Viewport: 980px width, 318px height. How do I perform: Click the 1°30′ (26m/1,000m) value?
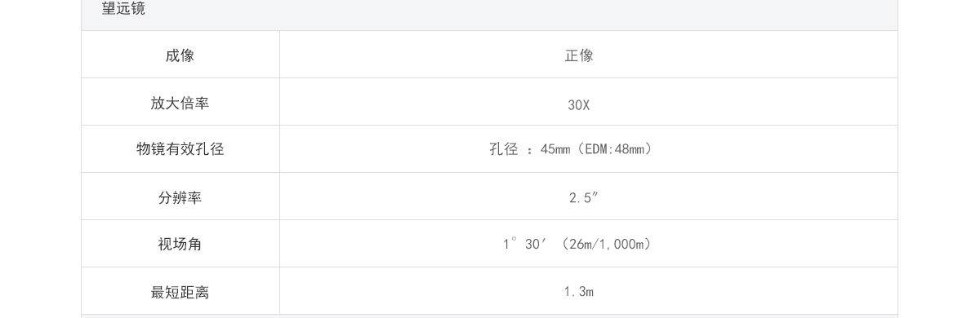click(x=578, y=244)
